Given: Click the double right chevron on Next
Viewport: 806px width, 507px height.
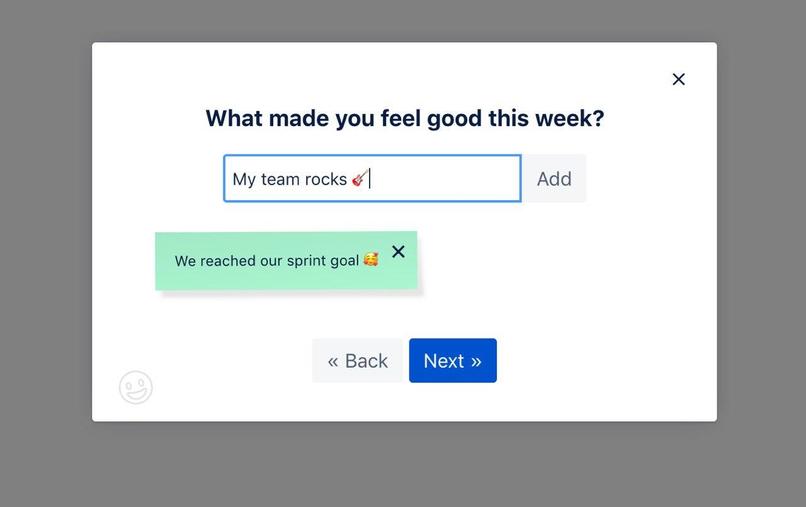Looking at the screenshot, I should [x=476, y=361].
